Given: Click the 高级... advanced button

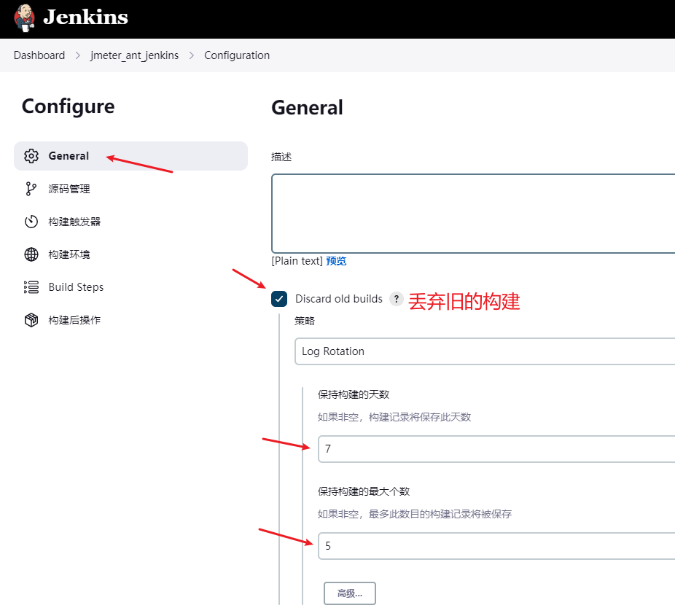Looking at the screenshot, I should 350,593.
